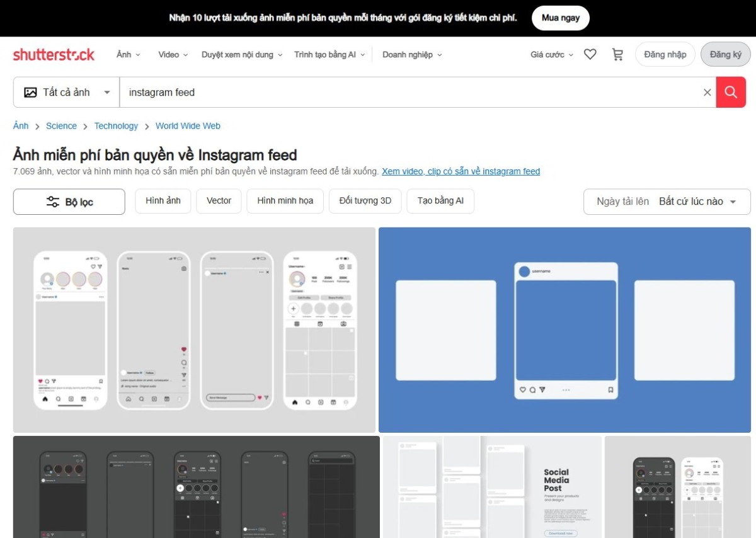Open the Giá cước dropdown
This screenshot has width=756, height=538.
coord(552,55)
